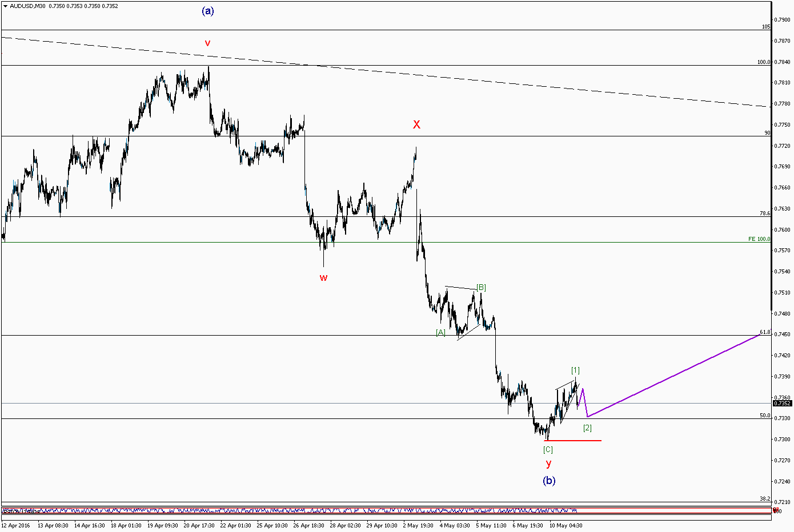The height and width of the screenshot is (532, 794).
Task: Click 0.7510 on the price axis
Action: coord(783,293)
